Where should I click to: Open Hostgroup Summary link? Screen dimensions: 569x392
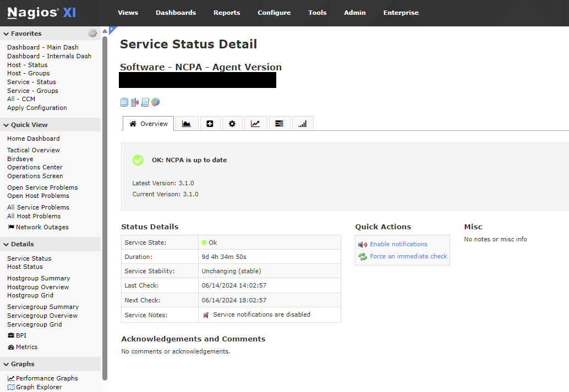[x=39, y=278]
